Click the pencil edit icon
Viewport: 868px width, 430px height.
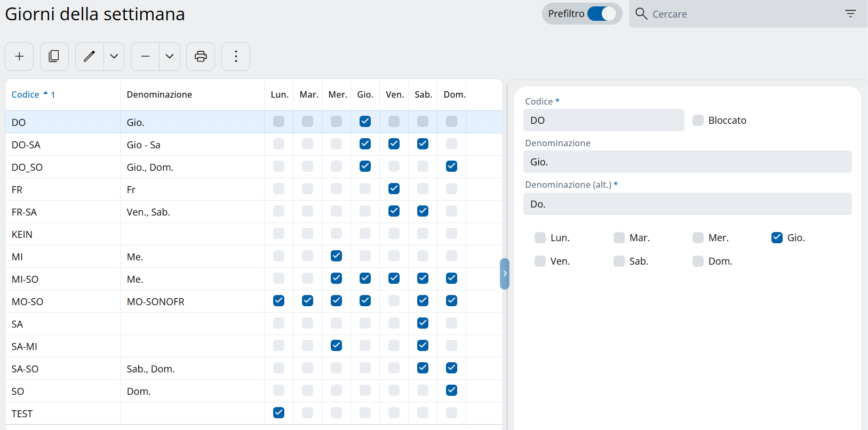pyautogui.click(x=90, y=57)
